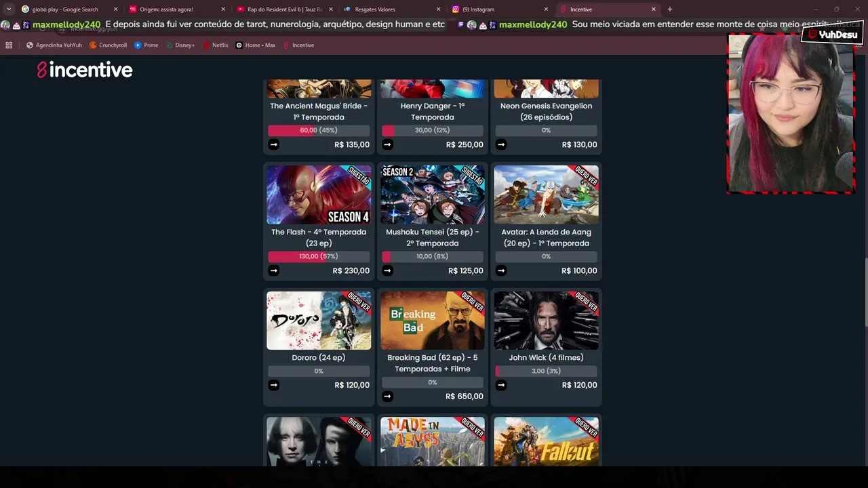
Task: Open title The Flash - 4º Temporada
Action: [x=319, y=237]
